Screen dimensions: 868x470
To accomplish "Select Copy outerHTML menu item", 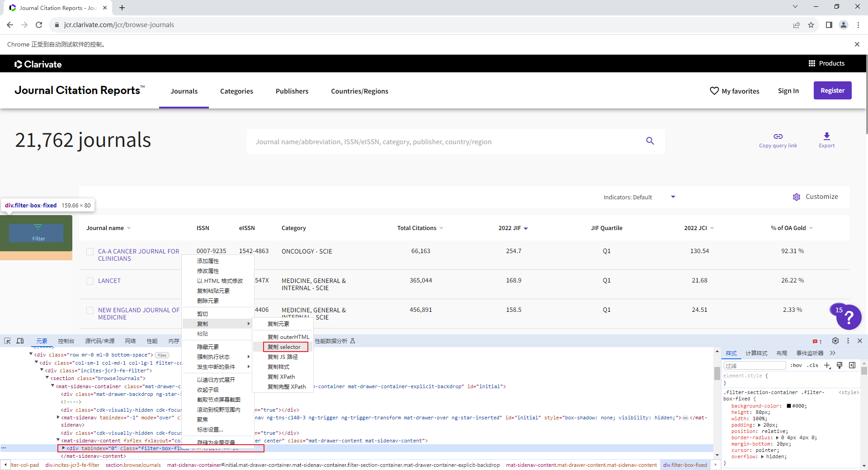I will coord(288,337).
